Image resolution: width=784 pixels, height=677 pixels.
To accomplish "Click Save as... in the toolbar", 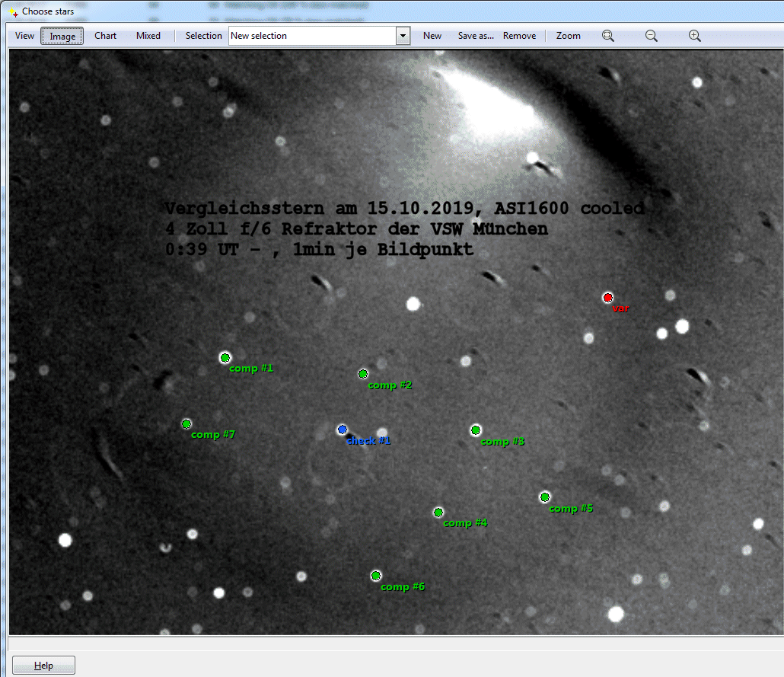I will pyautogui.click(x=476, y=36).
